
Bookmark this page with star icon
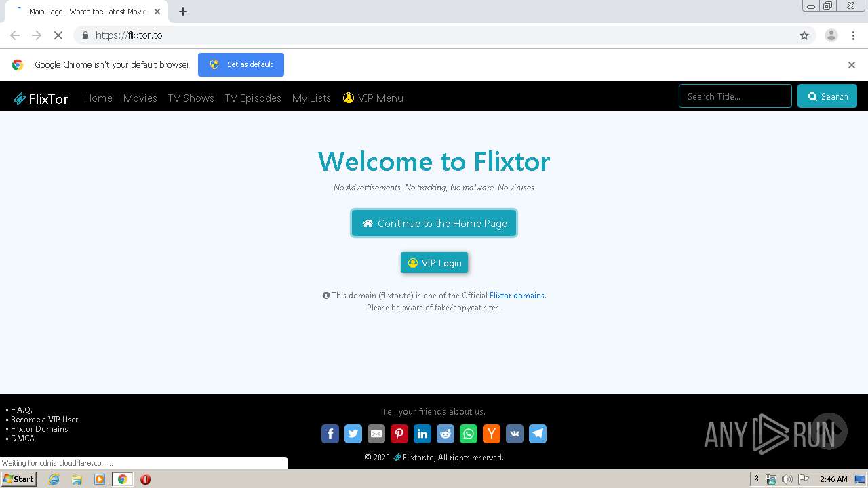point(804,35)
